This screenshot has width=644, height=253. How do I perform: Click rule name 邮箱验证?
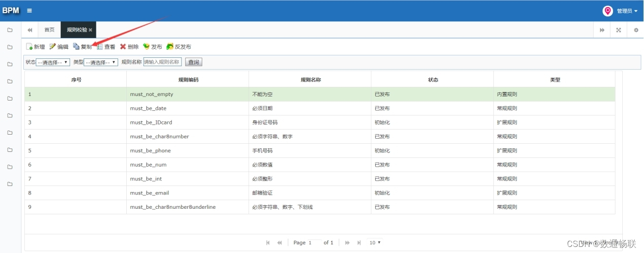[262, 193]
